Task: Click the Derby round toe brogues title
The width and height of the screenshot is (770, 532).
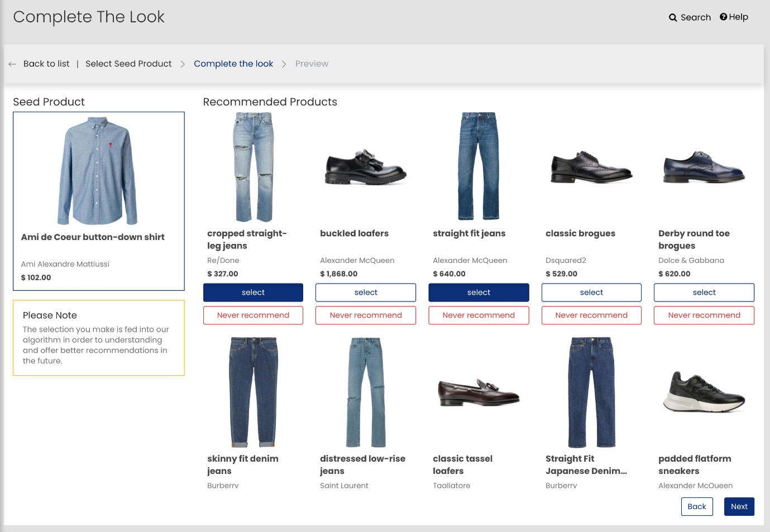Action: [694, 239]
